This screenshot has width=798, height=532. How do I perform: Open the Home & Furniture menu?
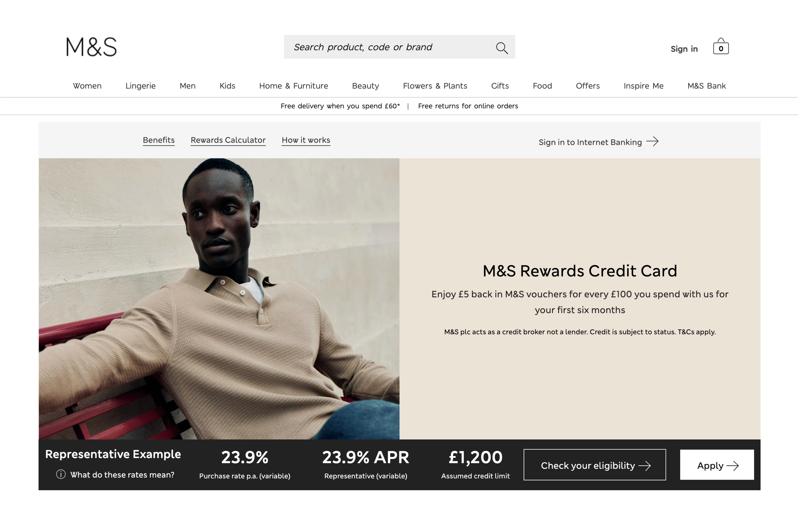pyautogui.click(x=294, y=86)
